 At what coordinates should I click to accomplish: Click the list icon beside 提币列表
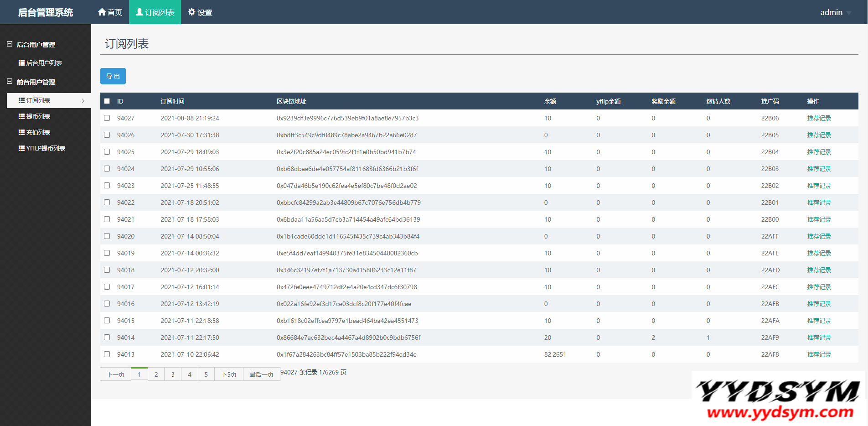[x=21, y=116]
